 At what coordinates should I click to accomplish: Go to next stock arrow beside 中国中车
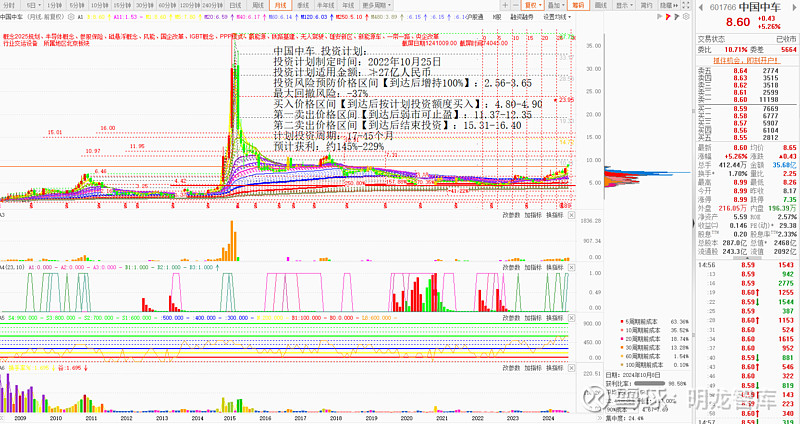point(792,8)
